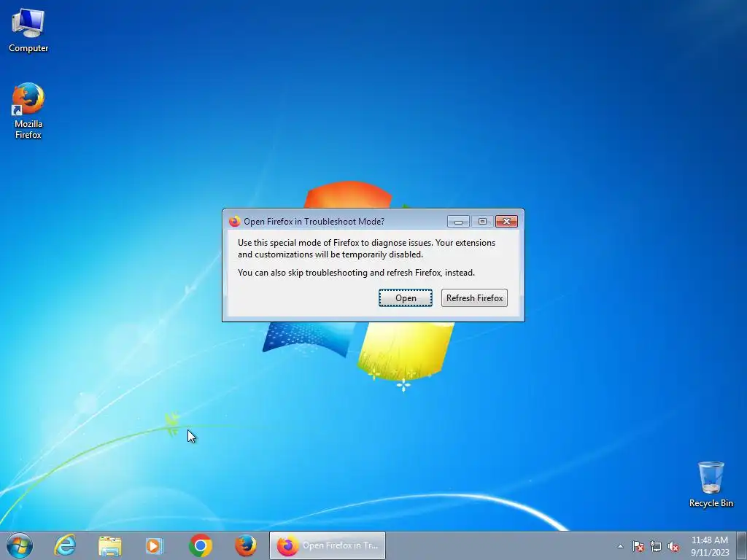Open the Windows Start menu
The width and height of the screenshot is (747, 560).
(x=20, y=545)
